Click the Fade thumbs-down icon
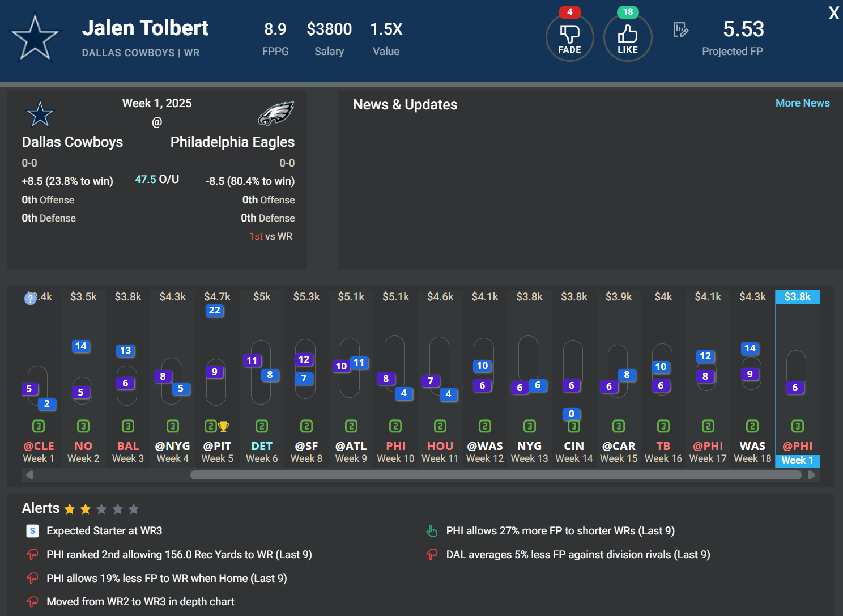Image resolution: width=843 pixels, height=616 pixels. click(569, 37)
